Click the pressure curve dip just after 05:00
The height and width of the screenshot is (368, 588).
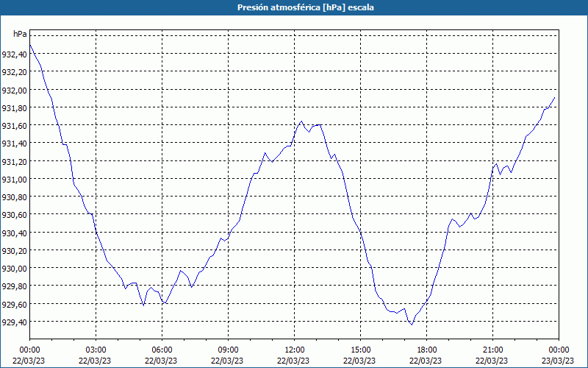click(143, 305)
